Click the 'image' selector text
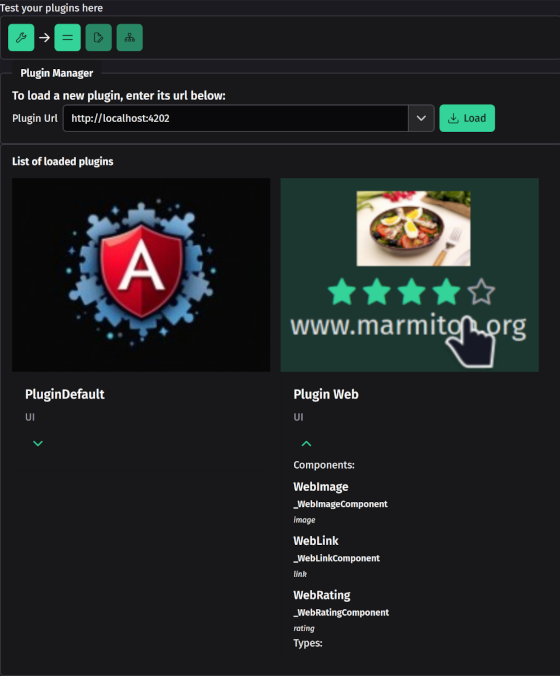 click(x=304, y=520)
